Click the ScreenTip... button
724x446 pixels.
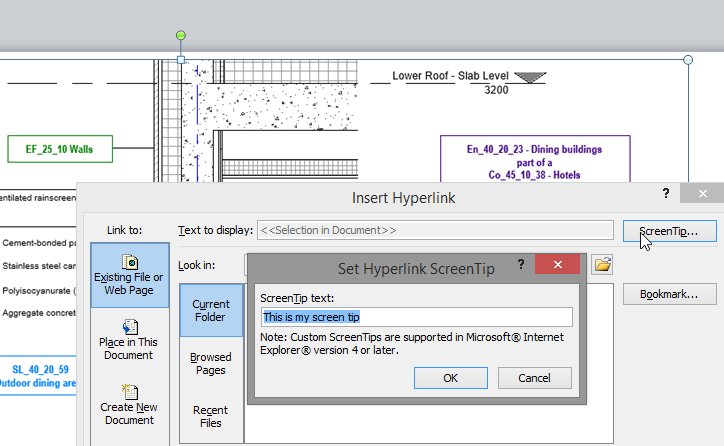coord(670,231)
